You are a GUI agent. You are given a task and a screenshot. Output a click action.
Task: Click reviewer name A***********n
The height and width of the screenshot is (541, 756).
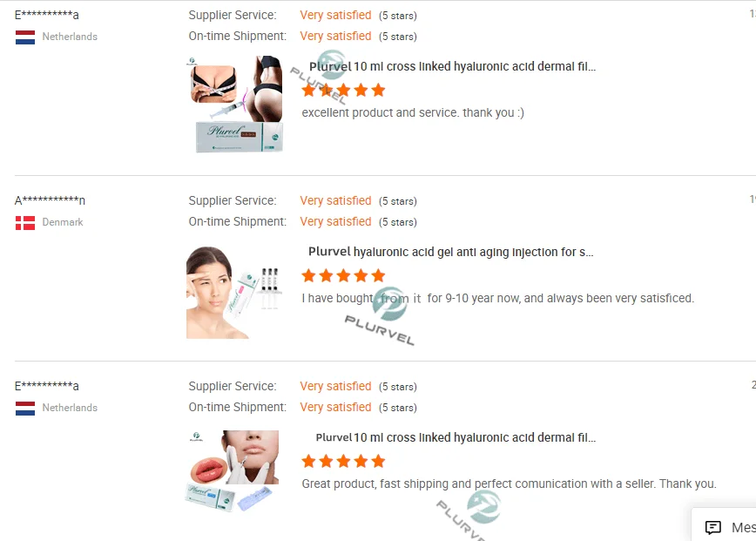pyautogui.click(x=50, y=200)
